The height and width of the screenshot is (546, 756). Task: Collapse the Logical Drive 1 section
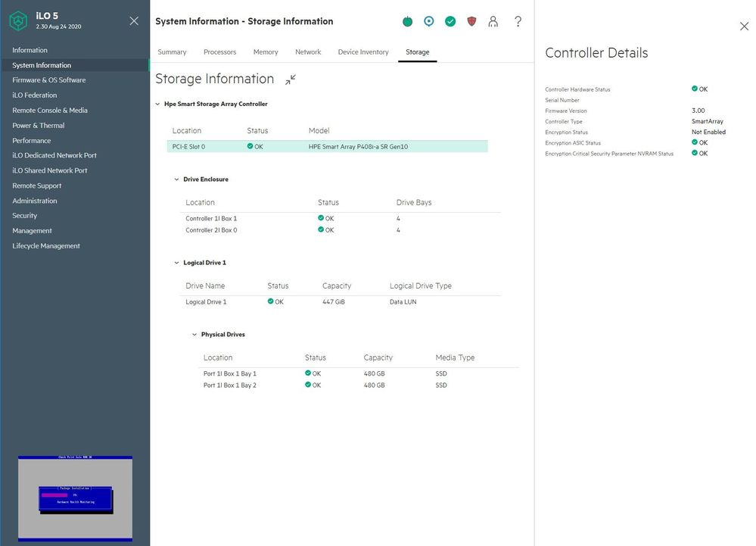[177, 263]
